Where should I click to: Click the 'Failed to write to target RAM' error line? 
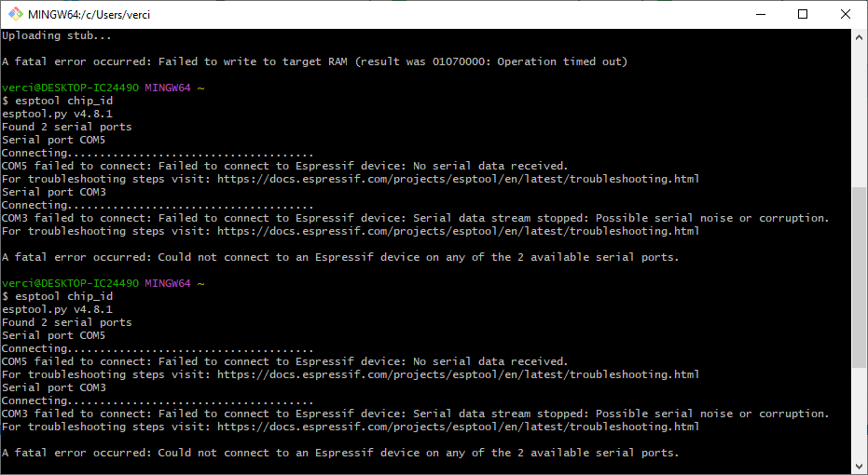(314, 61)
